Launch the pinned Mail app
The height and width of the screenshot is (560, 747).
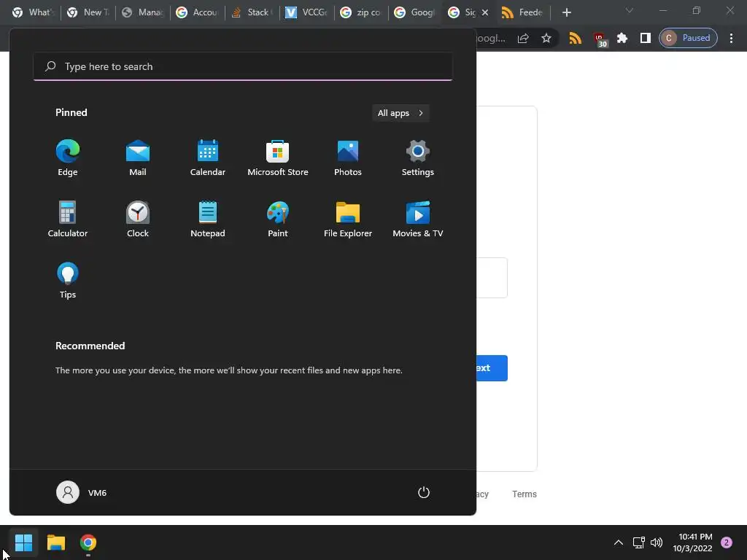138,158
